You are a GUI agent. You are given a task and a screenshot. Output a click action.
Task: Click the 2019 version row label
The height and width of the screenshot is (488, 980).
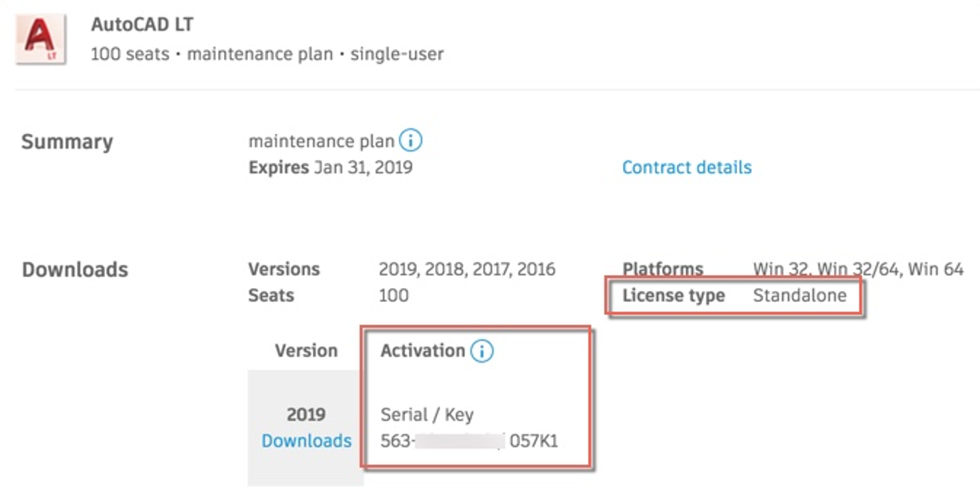point(306,414)
